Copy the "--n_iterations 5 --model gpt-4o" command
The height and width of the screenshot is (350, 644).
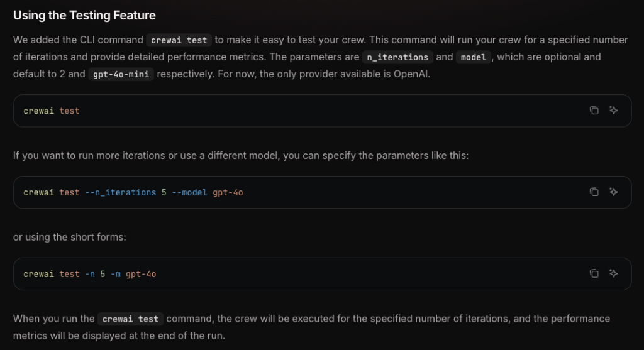click(594, 192)
